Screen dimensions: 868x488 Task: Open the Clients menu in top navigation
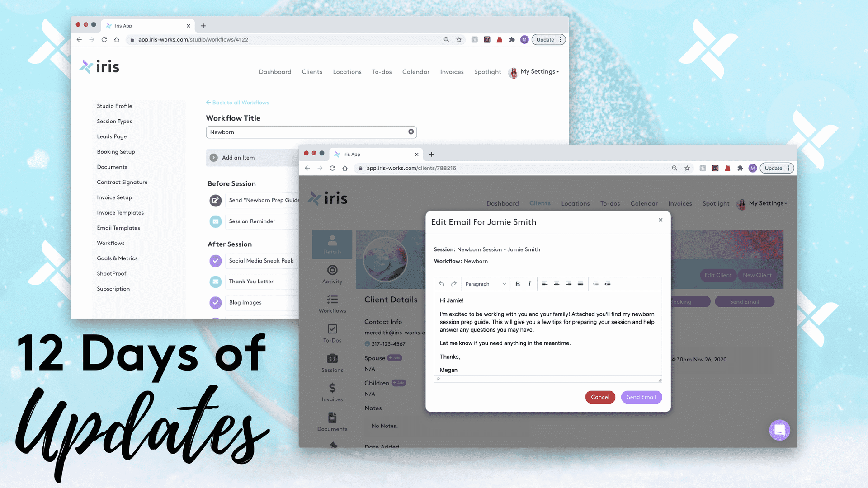[539, 203]
